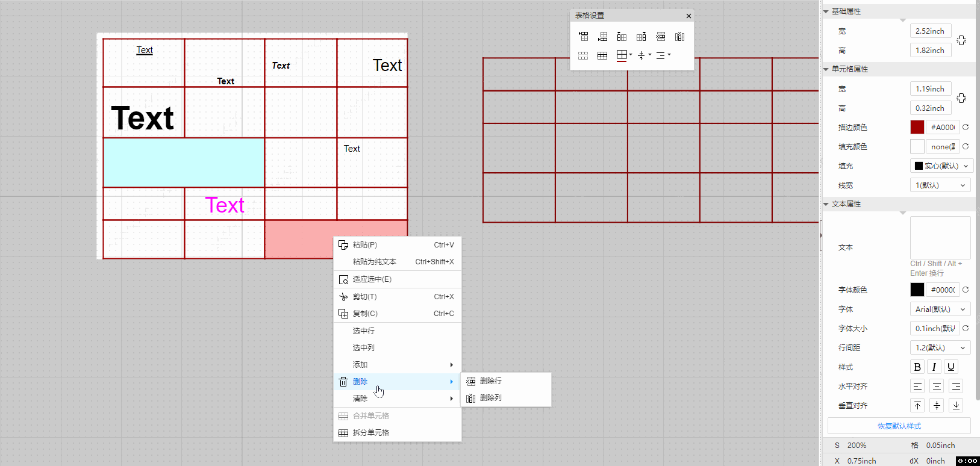The image size is (980, 466).
Task: Reset the 填充颜色 value
Action: click(x=966, y=146)
